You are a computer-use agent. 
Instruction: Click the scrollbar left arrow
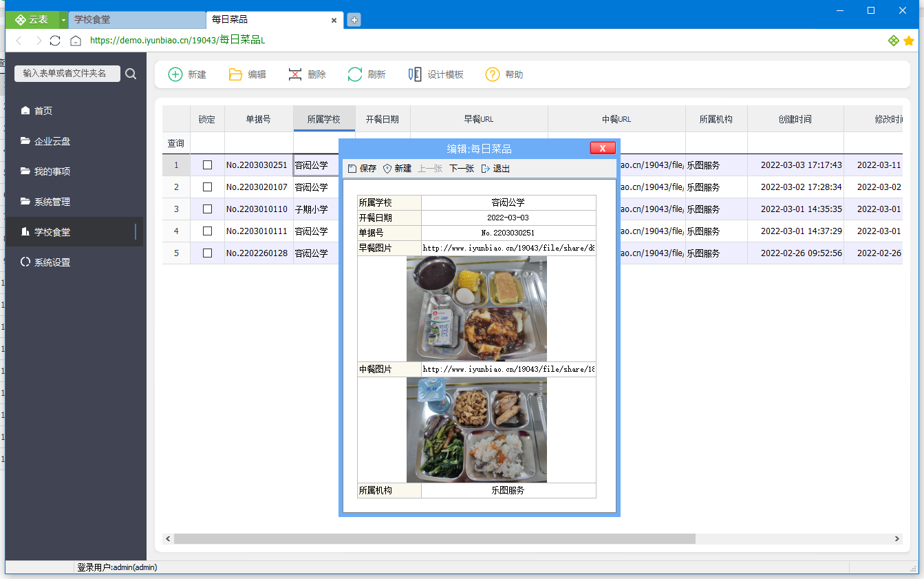(167, 539)
